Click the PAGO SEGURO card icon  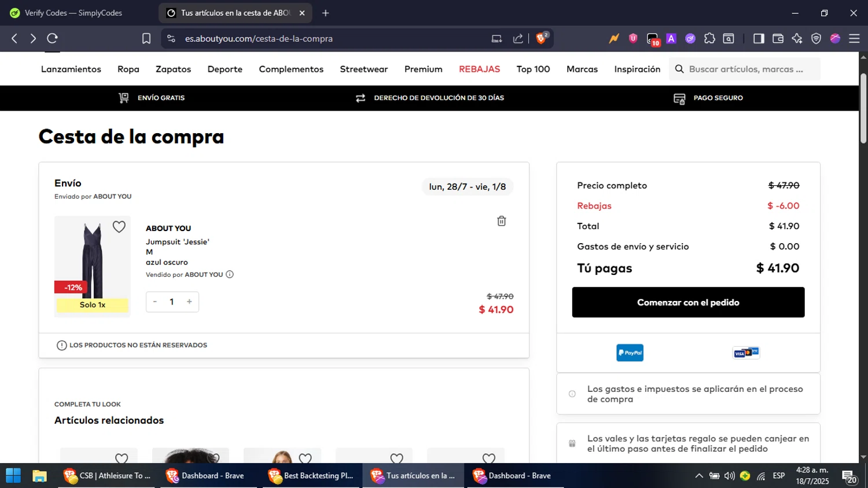[679, 98]
